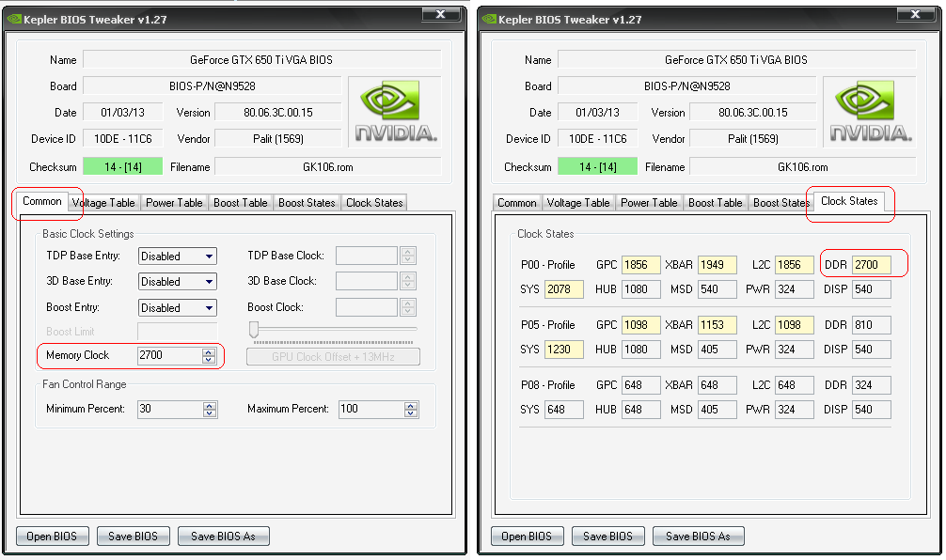Click the P00 profile XBAR field 1949
The image size is (946, 560).
click(x=717, y=265)
